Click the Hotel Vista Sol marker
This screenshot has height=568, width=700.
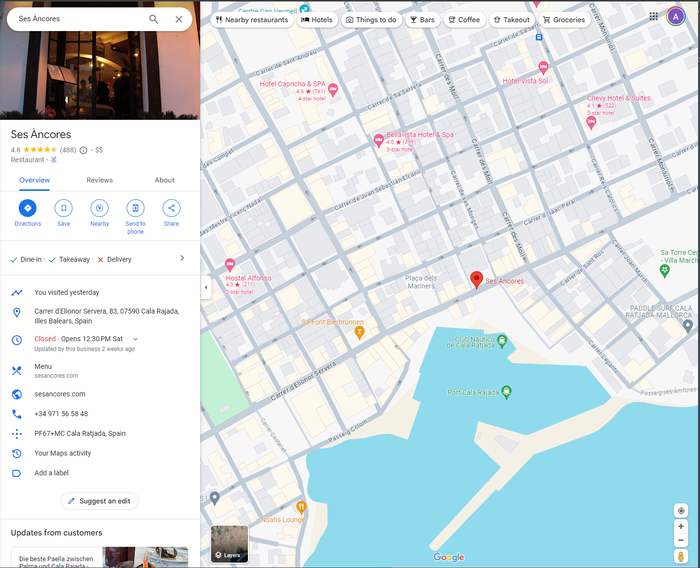[x=543, y=67]
